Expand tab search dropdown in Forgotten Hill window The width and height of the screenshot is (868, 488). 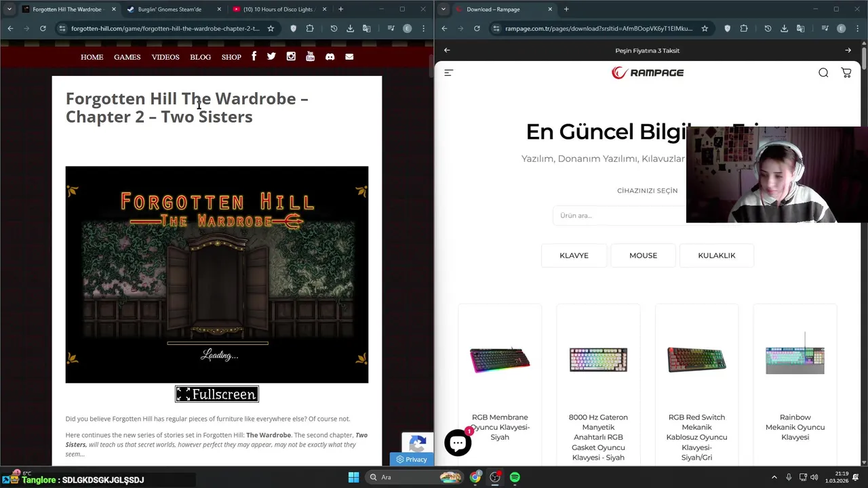click(9, 9)
